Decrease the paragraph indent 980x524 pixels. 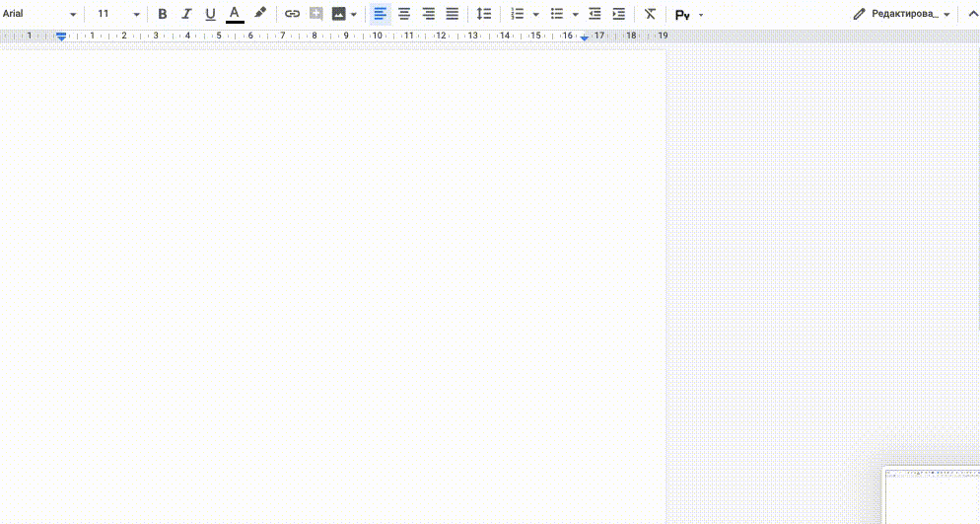(595, 14)
